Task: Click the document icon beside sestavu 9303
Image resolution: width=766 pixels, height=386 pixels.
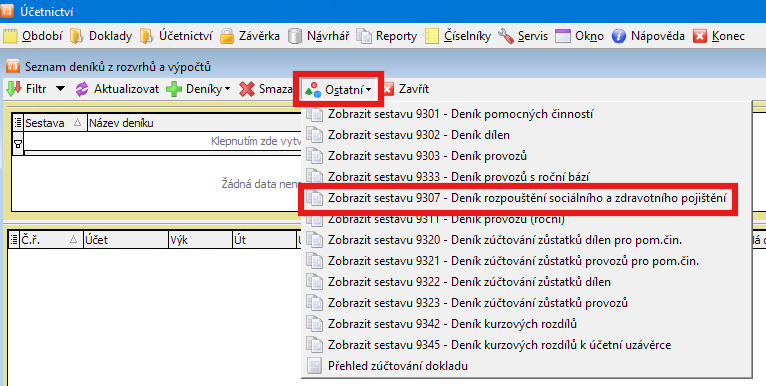Action: (315, 156)
